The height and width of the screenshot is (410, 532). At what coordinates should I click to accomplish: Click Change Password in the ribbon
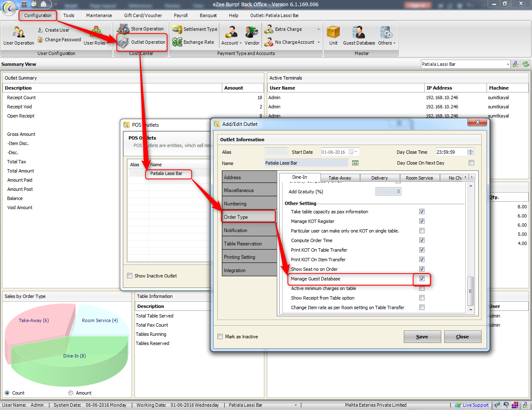[59, 40]
